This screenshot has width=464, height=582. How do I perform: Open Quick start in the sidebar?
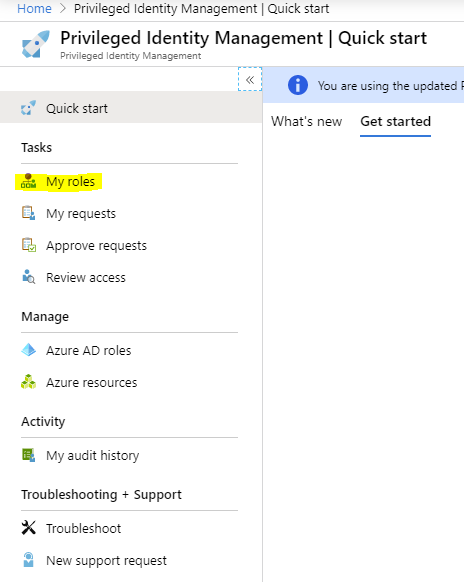131,108
